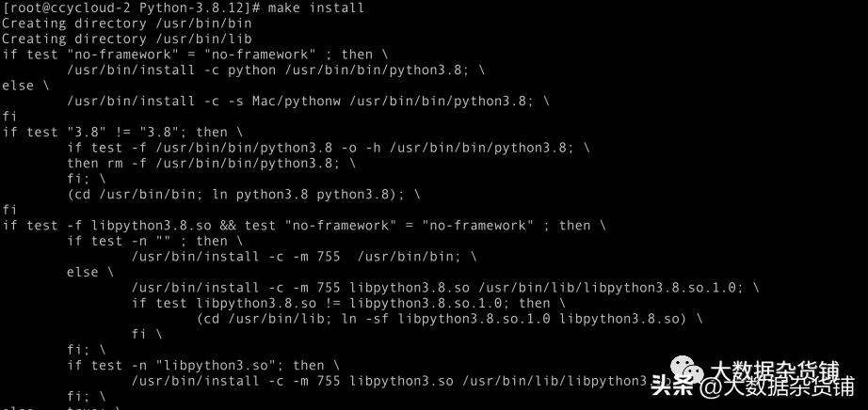Click the test "3.8" != "3.8" line
Screen dimensions: 868x410
122,132
